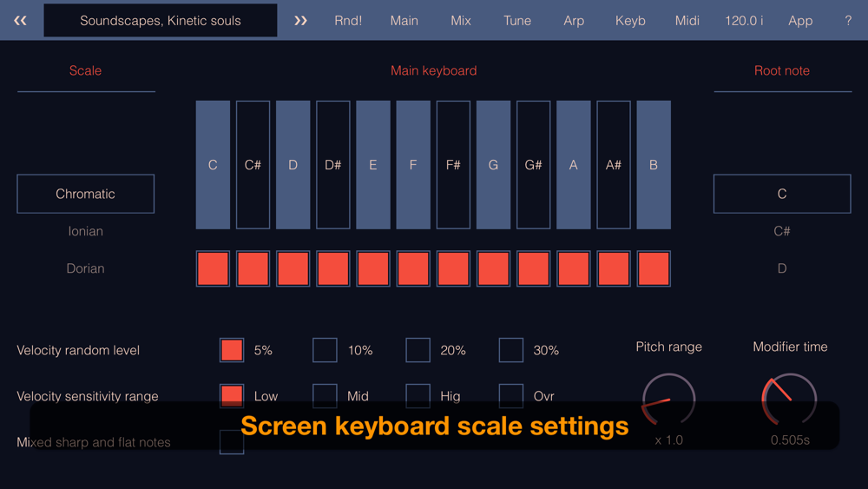868x489 pixels.
Task: Switch to the Mix tab
Action: coord(461,20)
